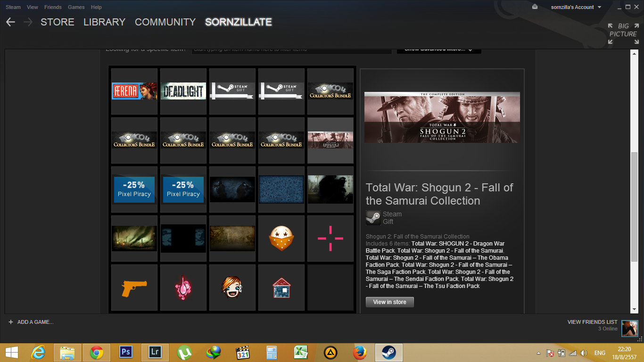Select the pink crosshair emoticon item
644x362 pixels.
pyautogui.click(x=330, y=238)
